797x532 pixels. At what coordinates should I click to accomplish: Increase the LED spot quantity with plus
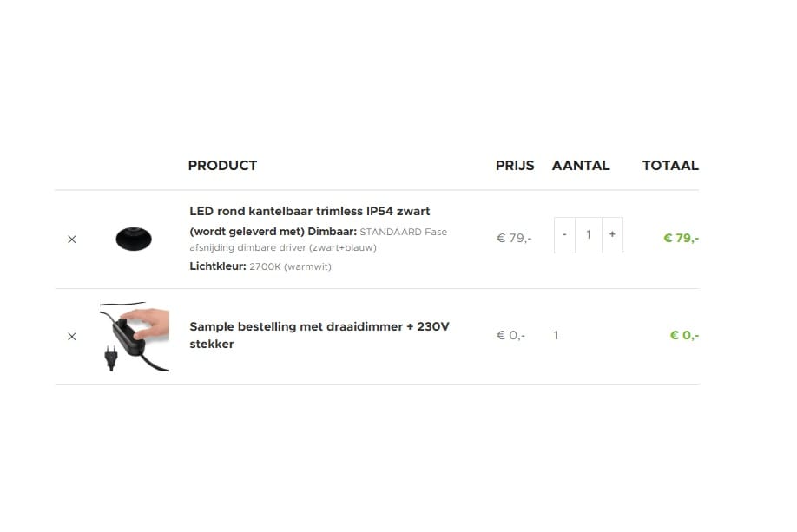point(612,235)
